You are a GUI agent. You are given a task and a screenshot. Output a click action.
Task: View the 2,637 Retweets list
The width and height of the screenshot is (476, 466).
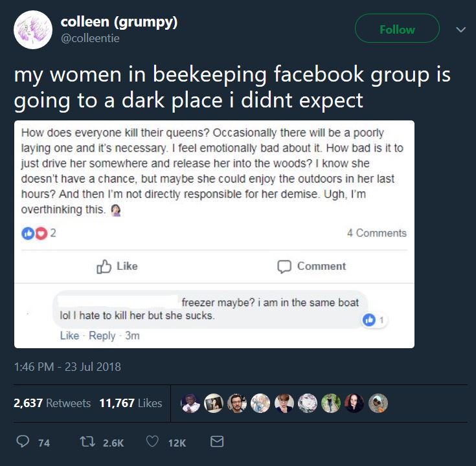point(52,403)
